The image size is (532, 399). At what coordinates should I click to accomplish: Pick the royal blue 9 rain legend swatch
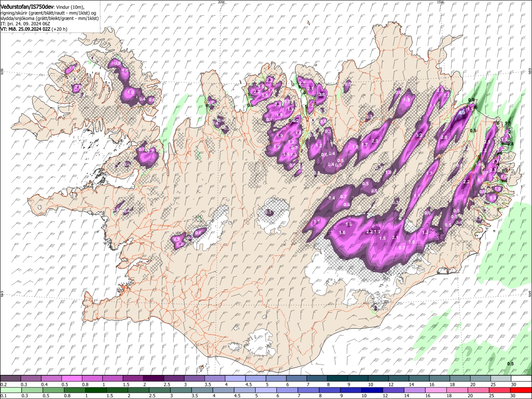click(x=351, y=390)
